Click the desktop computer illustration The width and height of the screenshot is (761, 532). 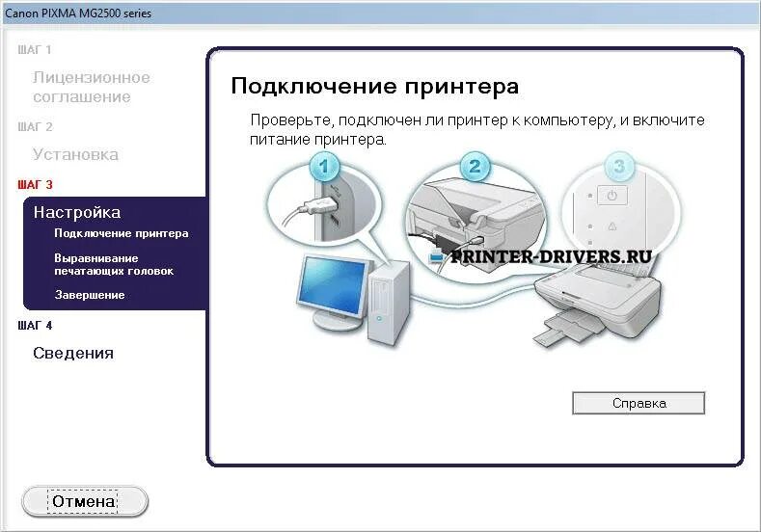click(353, 298)
